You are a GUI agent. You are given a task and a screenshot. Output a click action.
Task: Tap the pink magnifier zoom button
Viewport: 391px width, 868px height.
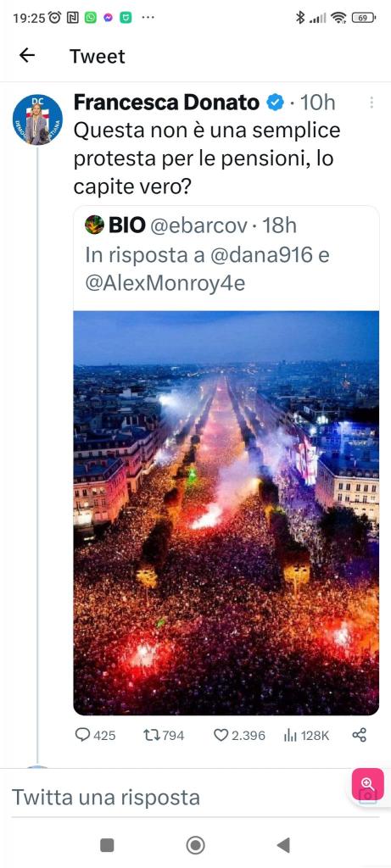368,784
